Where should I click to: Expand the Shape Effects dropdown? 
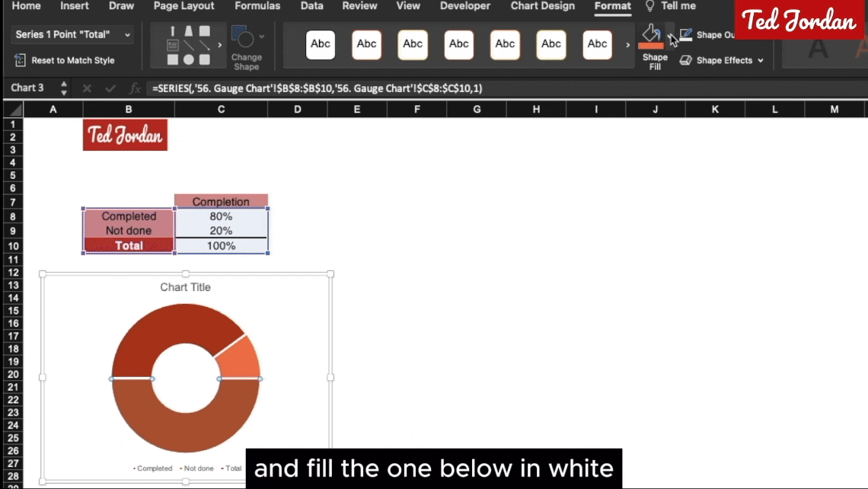pyautogui.click(x=760, y=60)
